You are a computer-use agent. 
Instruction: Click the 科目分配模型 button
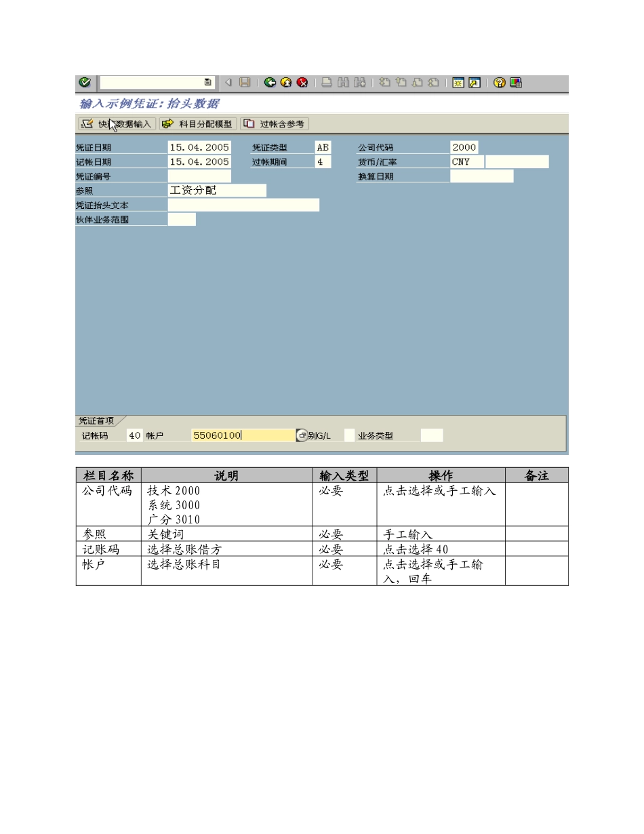click(x=197, y=124)
